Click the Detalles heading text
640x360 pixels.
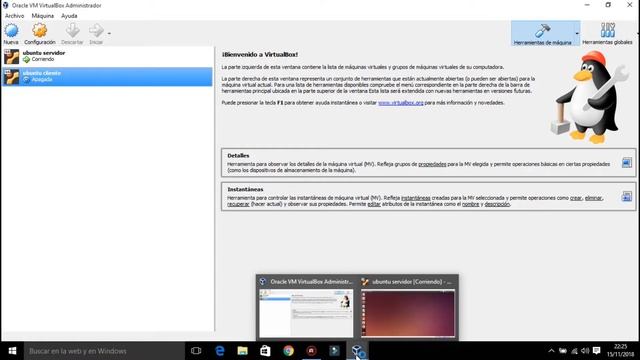238,156
